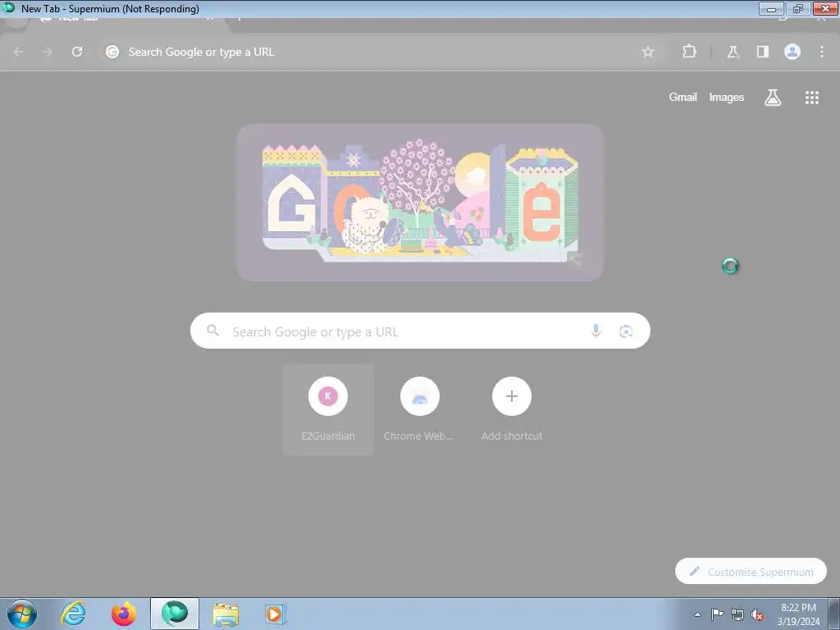This screenshot has height=630, width=840.
Task: Click the Google icon in address bar
Action: (x=112, y=52)
